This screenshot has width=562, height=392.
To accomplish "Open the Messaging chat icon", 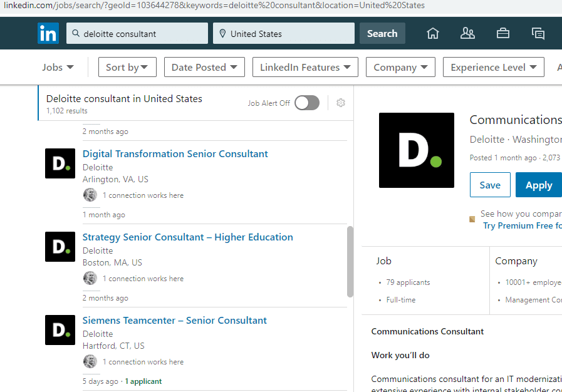I will 538,33.
